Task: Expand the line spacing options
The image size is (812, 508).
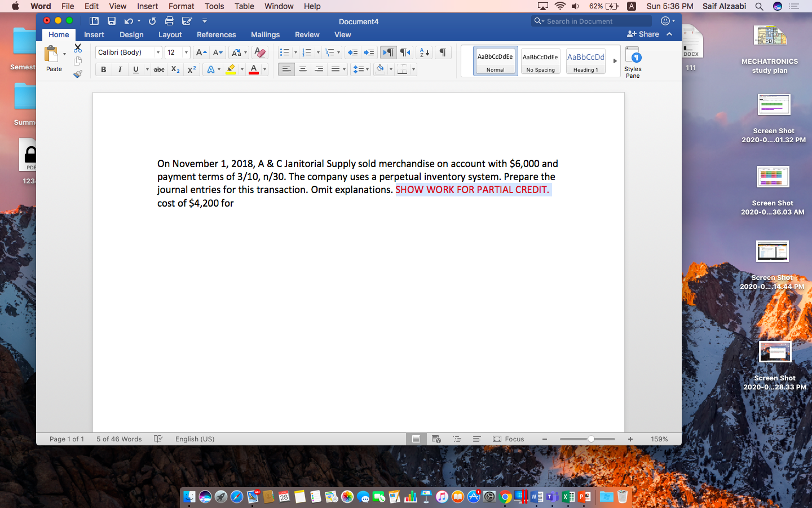Action: (367, 69)
